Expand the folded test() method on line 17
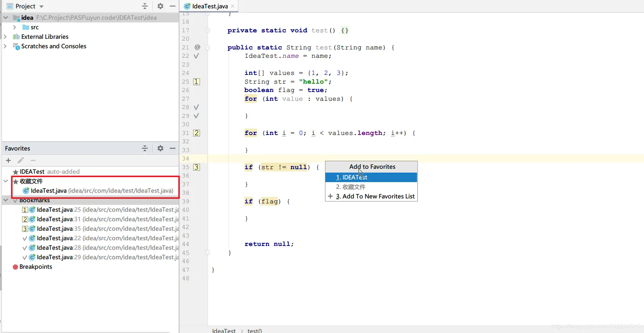 208,30
